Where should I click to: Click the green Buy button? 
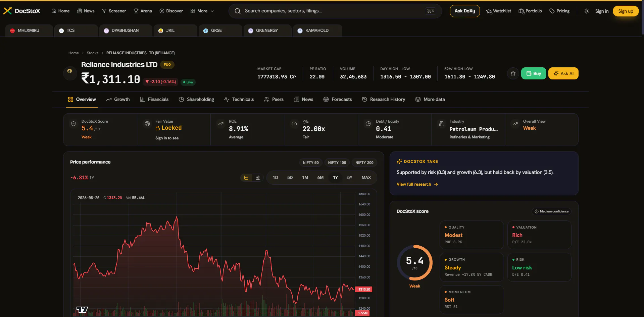tap(534, 73)
